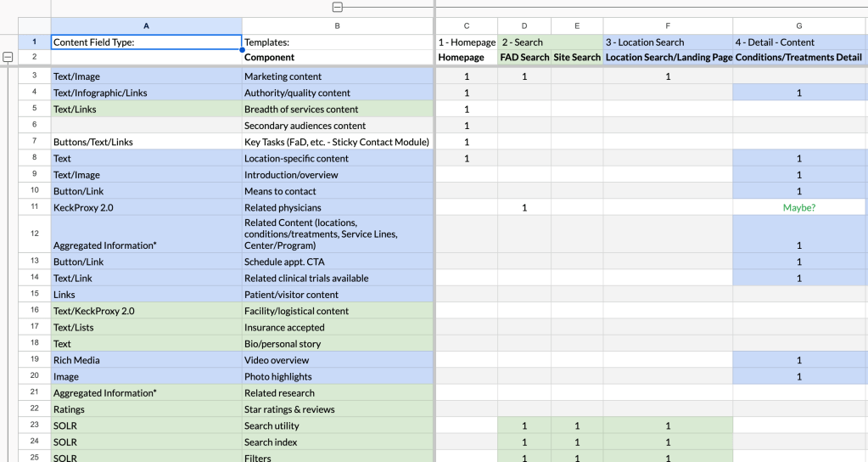Select the 'Star ratings & reviews' cell
This screenshot has width=868, height=462.
(337, 409)
